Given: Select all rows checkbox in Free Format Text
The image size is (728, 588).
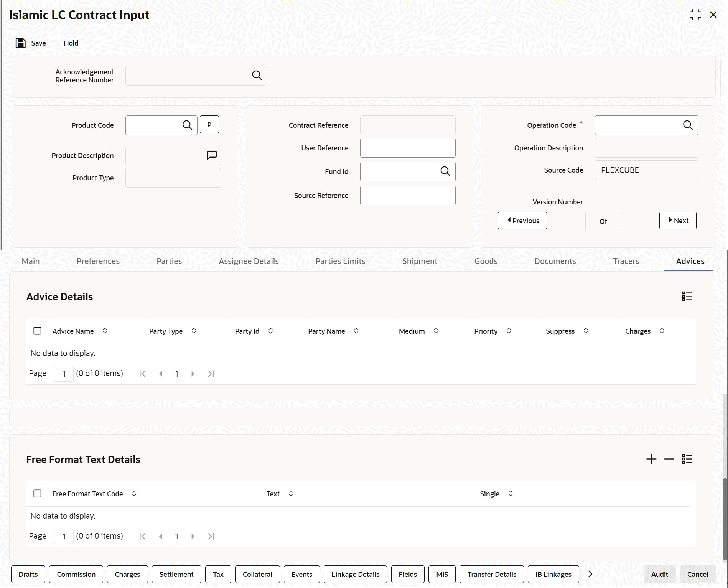Looking at the screenshot, I should (37, 494).
